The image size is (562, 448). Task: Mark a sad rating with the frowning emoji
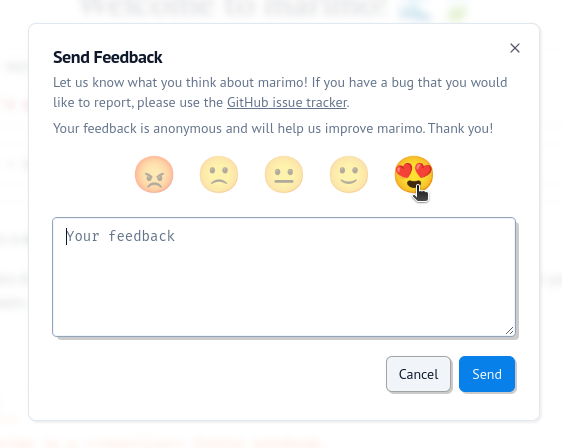point(219,175)
